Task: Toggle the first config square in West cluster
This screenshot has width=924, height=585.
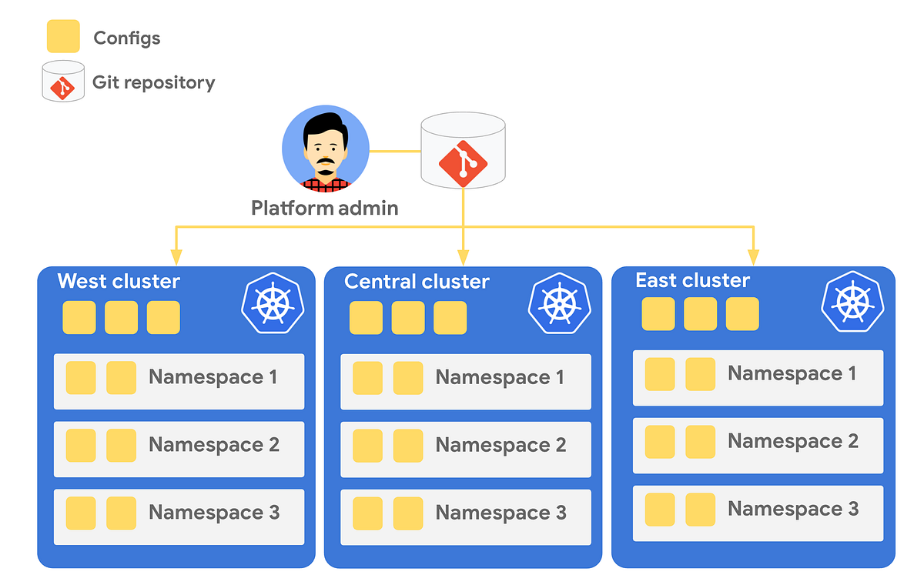Action: click(79, 317)
